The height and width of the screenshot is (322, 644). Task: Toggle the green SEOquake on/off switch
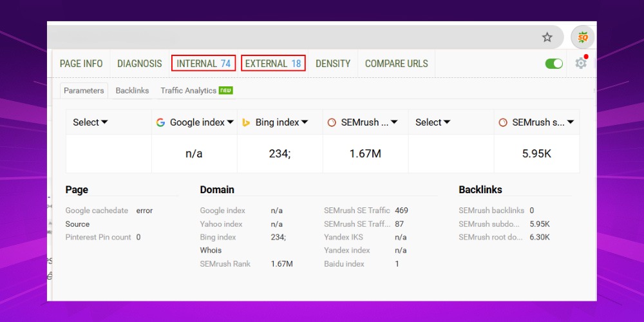tap(554, 64)
